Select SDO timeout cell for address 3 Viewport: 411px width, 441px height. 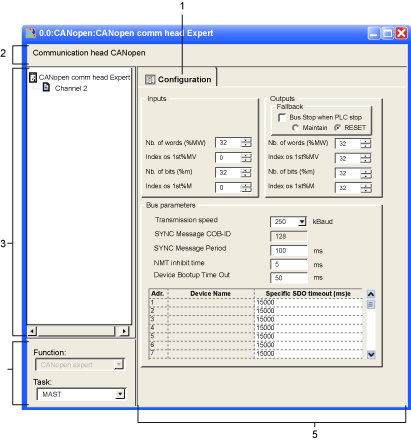tap(308, 319)
